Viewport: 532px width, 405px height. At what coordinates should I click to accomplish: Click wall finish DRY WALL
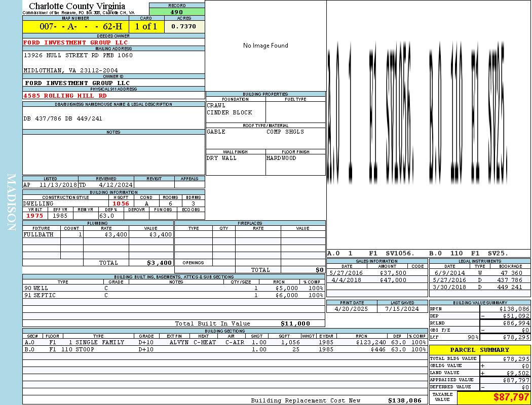221,158
